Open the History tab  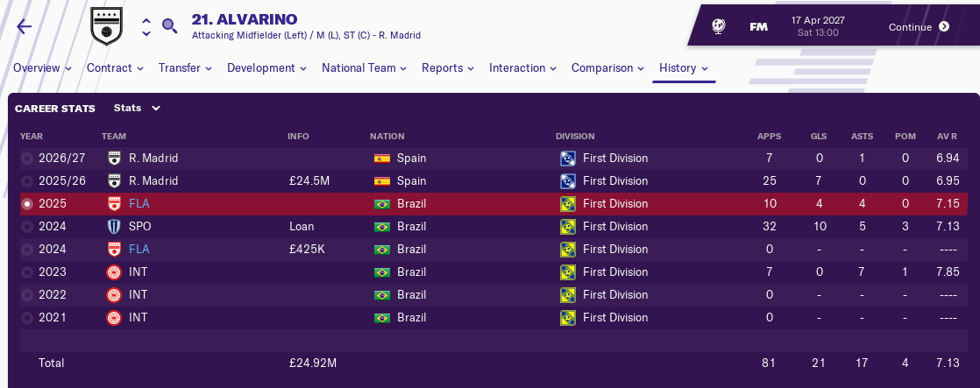click(x=683, y=68)
